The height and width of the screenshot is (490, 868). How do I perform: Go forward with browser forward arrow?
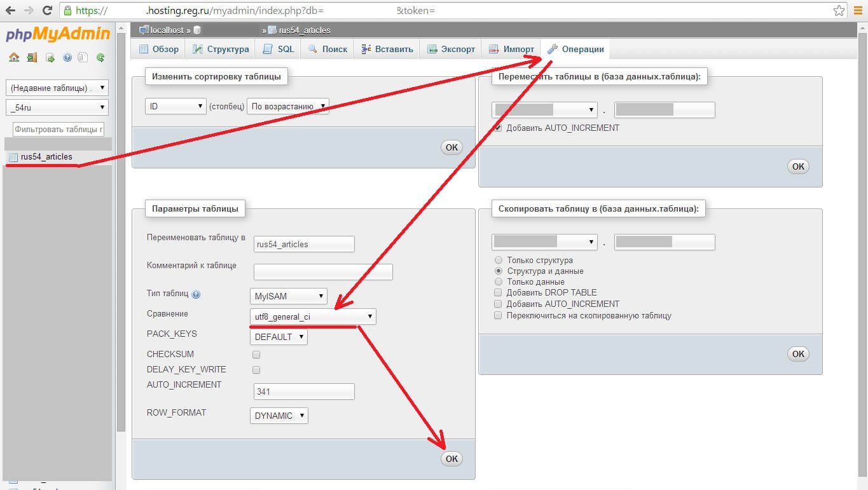29,10
